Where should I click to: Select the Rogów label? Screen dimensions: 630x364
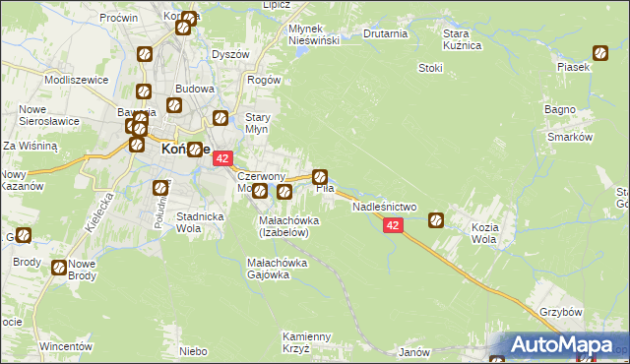click(264, 80)
